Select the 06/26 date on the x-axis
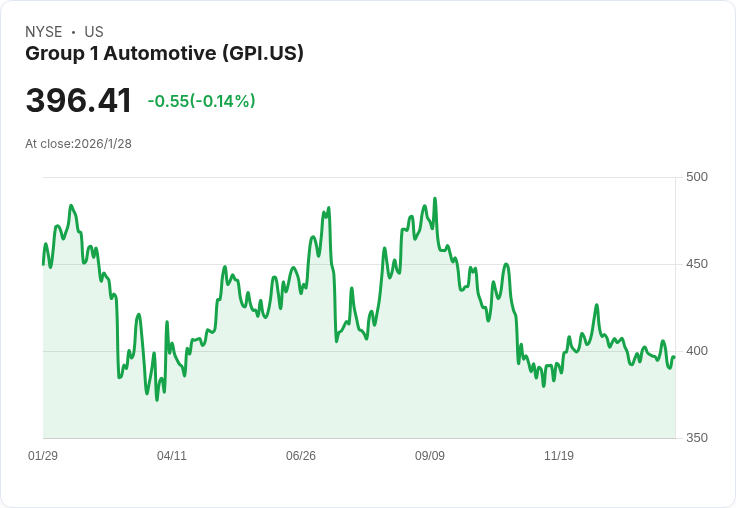Screen dimensions: 736x508 tap(301, 456)
